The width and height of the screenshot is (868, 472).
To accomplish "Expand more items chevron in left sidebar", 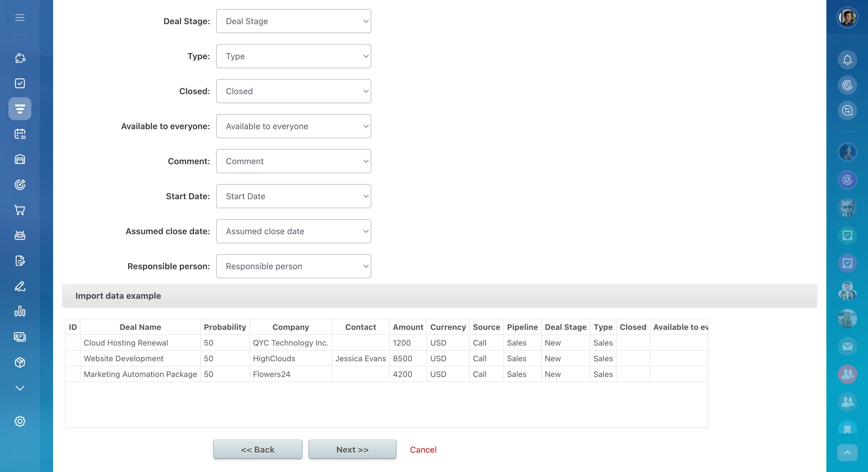I will (x=20, y=388).
